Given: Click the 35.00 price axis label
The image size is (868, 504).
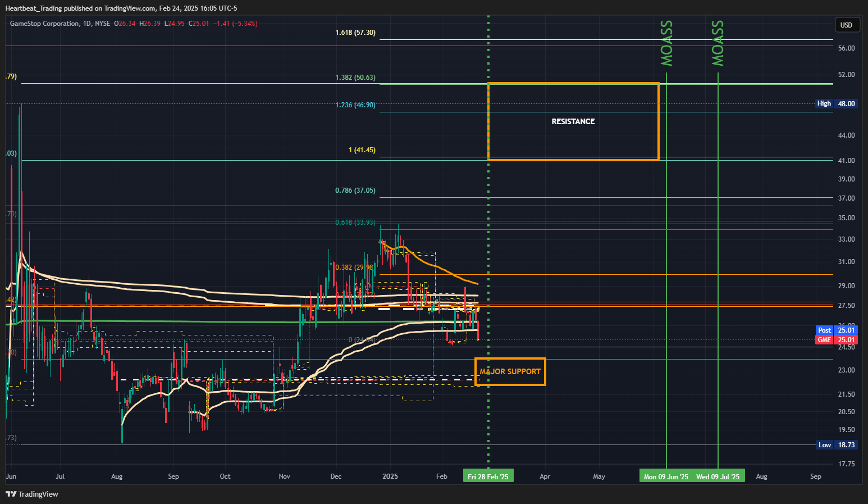Looking at the screenshot, I should [x=846, y=218].
